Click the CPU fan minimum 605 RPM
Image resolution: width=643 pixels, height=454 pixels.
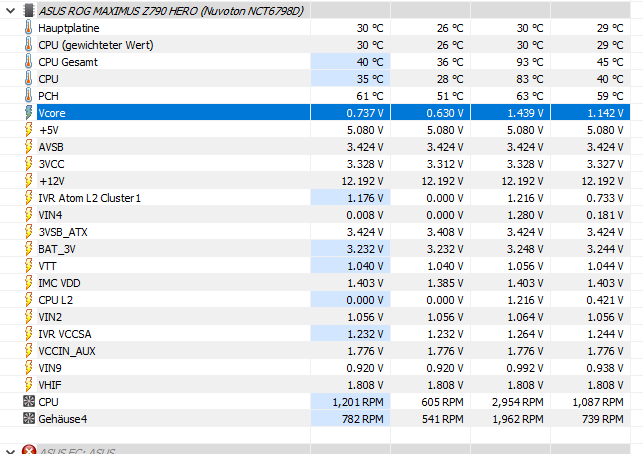click(442, 402)
